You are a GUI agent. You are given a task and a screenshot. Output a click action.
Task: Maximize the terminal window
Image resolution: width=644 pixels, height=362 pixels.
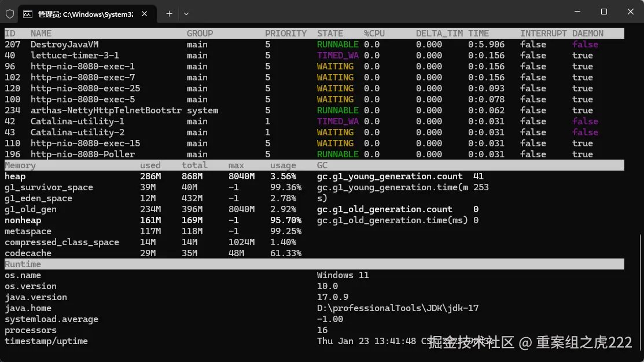(603, 12)
